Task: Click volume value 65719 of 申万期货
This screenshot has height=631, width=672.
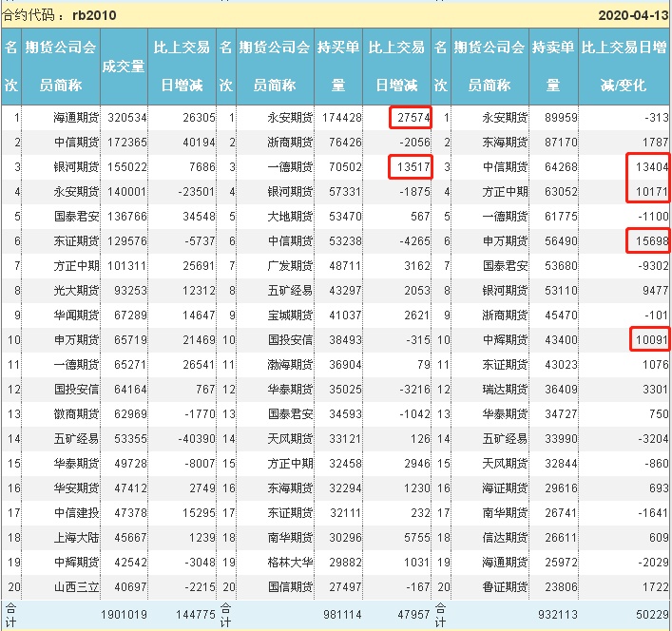Action: pyautogui.click(x=130, y=340)
